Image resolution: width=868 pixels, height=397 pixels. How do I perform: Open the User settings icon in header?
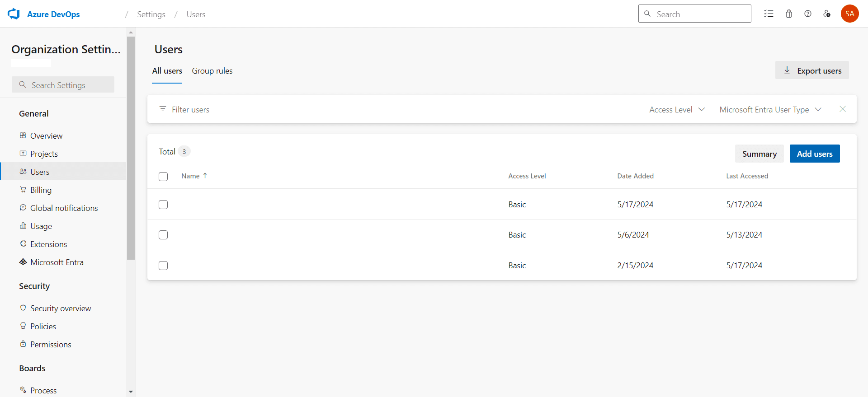click(827, 14)
